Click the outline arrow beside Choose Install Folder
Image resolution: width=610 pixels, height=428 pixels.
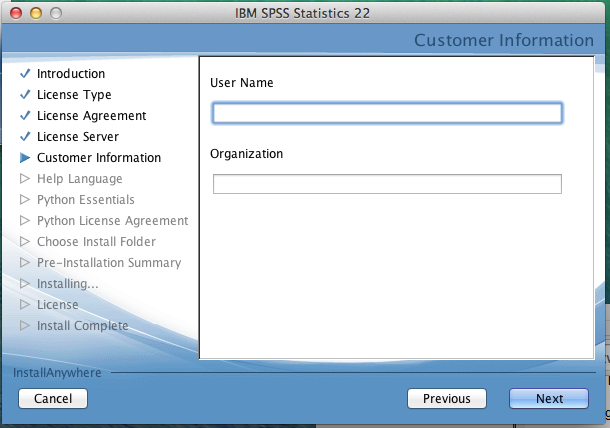pos(25,242)
